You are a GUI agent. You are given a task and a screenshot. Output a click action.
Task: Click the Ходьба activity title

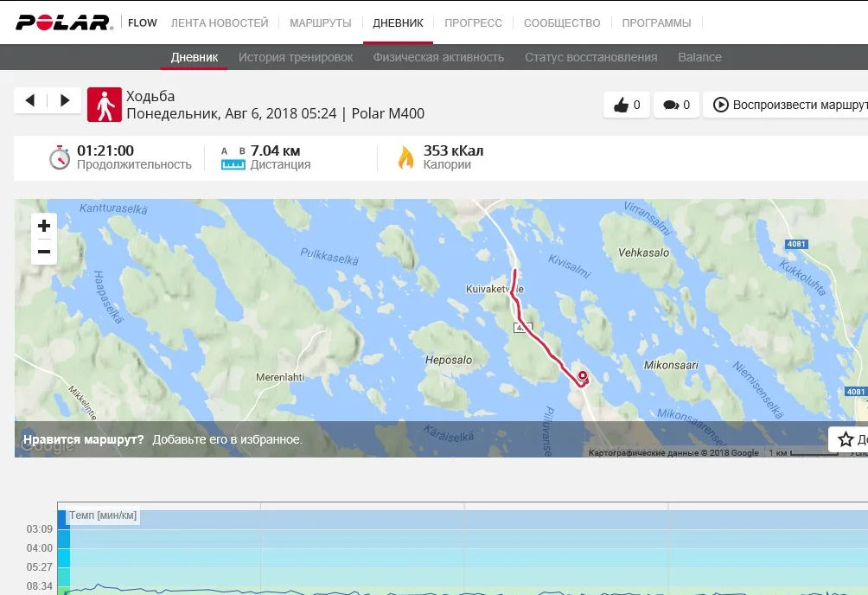point(150,96)
